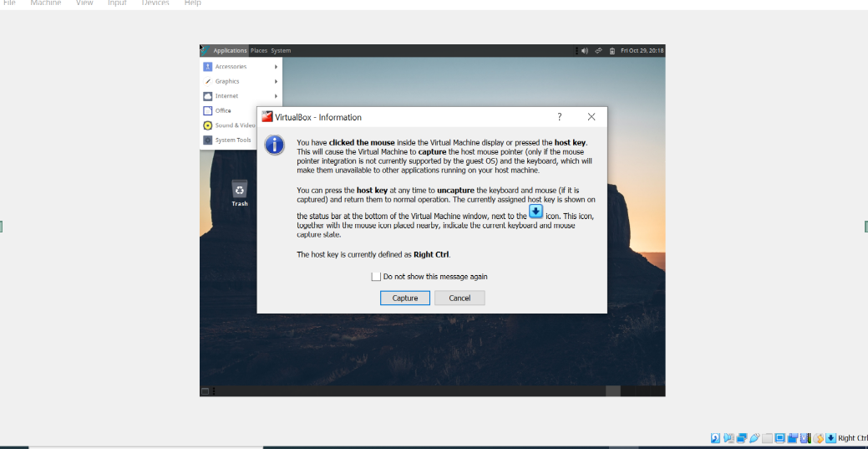Screen dimensions: 868x449
Task: Click the network connection icon in guest panel
Action: point(598,50)
